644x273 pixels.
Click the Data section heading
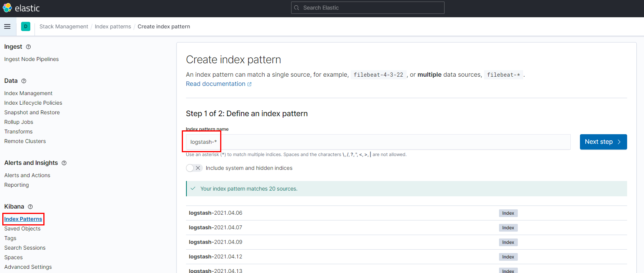pyautogui.click(x=11, y=81)
